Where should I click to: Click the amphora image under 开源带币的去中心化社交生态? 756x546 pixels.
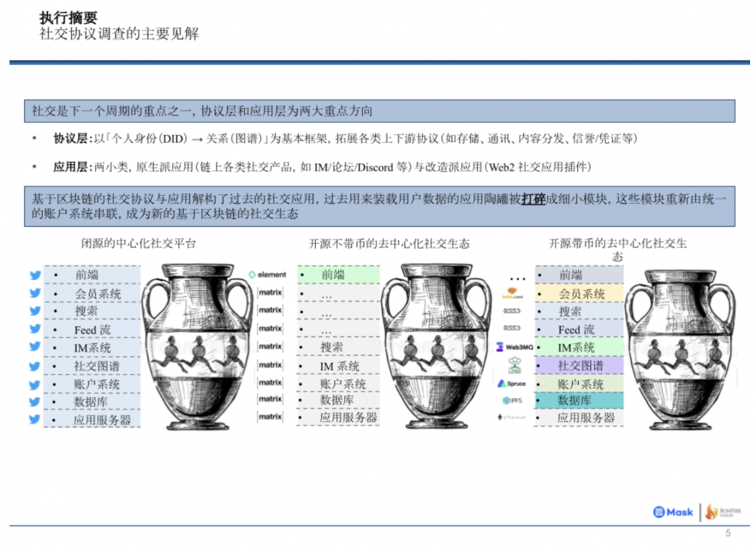680,349
